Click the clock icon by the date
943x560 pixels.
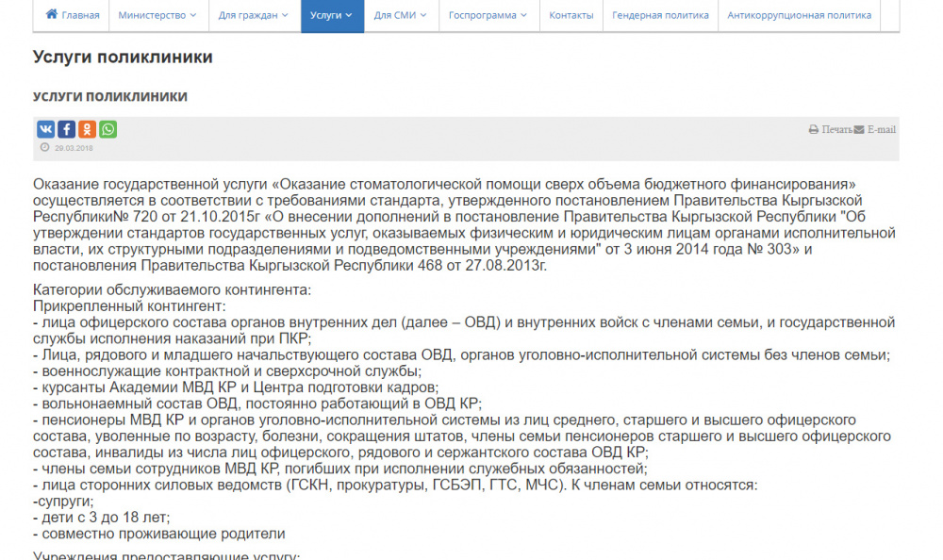point(44,148)
